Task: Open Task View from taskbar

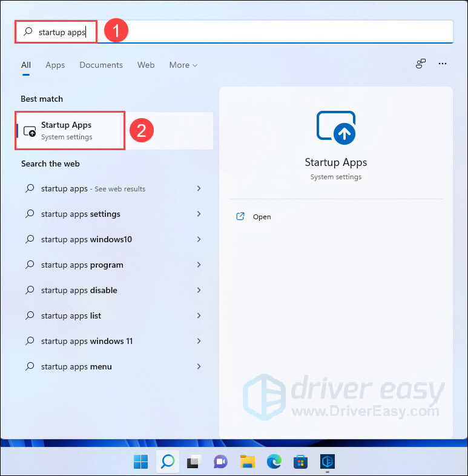Action: click(194, 461)
